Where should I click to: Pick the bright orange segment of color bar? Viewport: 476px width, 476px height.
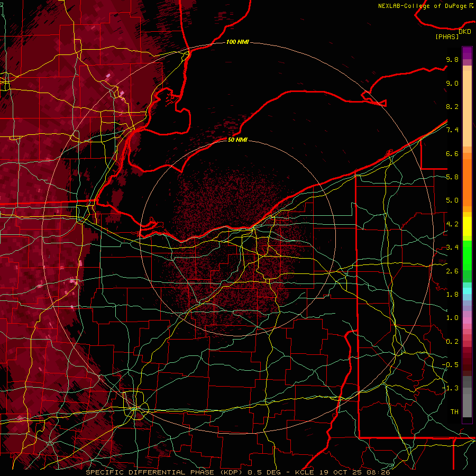pyautogui.click(x=467, y=182)
